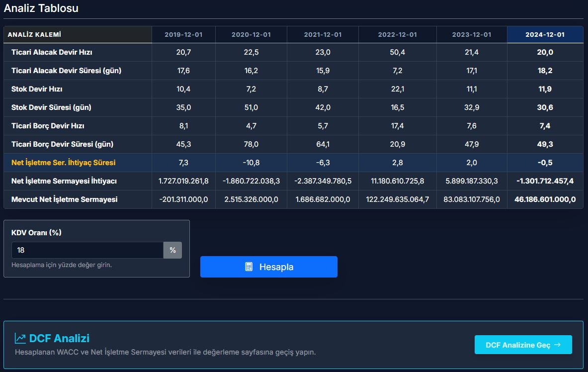588x372 pixels.
Task: Click the Ticari Alacak Devir Hızı row label
Action: (52, 52)
